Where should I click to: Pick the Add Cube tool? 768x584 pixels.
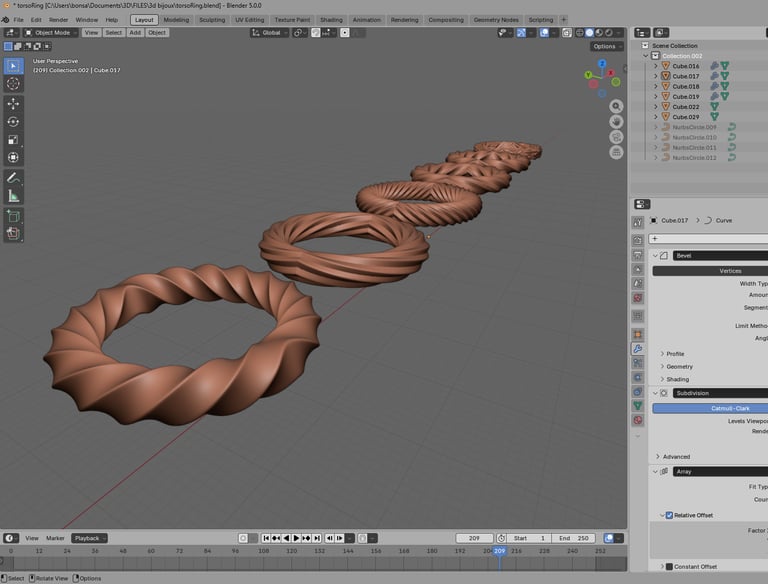click(14, 215)
